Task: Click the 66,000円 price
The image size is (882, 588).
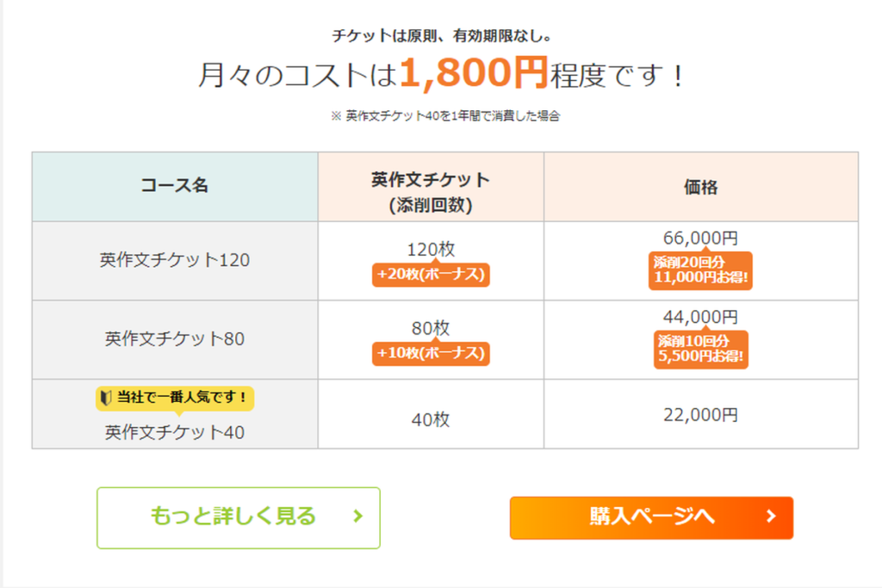Action: 700,238
